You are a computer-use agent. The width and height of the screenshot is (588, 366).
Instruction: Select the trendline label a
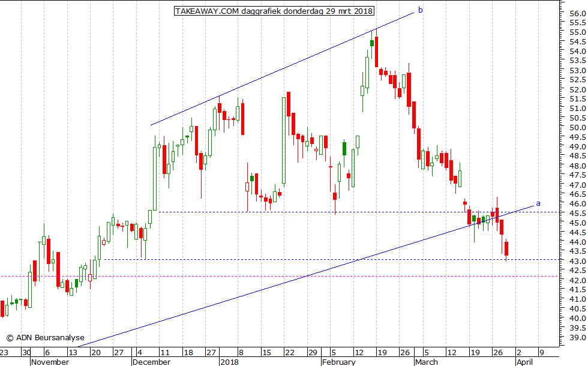538,203
